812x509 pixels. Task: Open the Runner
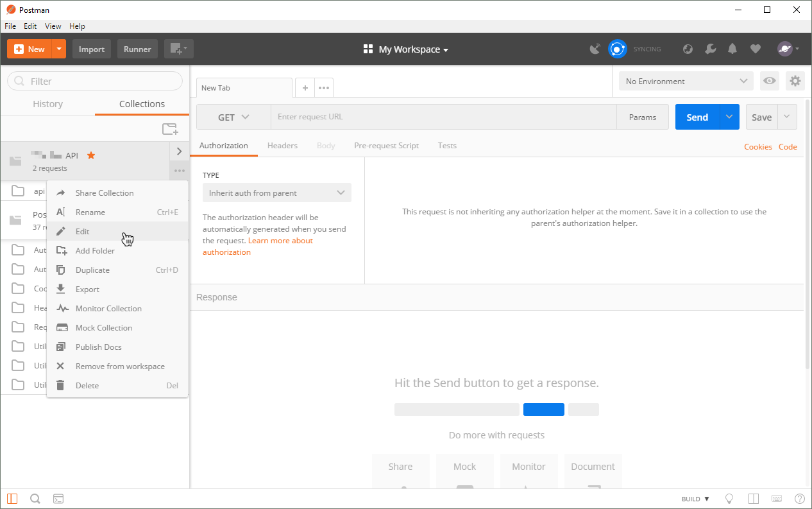pyautogui.click(x=137, y=49)
